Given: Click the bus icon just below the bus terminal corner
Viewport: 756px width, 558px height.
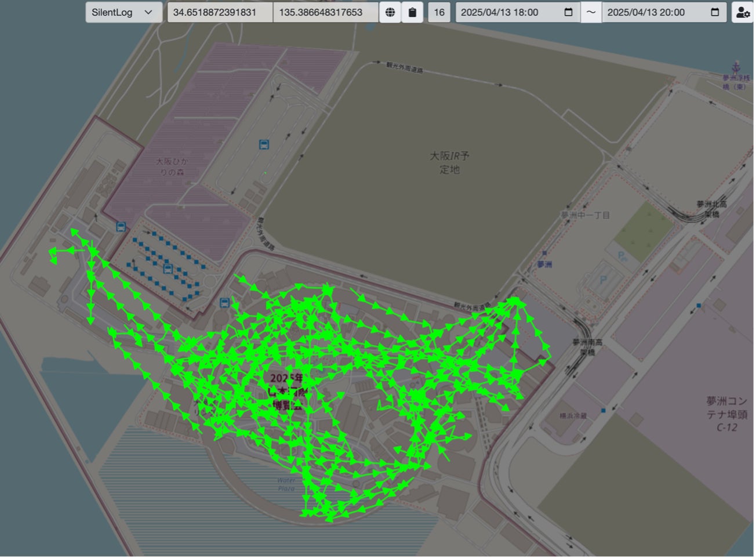Looking at the screenshot, I should click(224, 303).
